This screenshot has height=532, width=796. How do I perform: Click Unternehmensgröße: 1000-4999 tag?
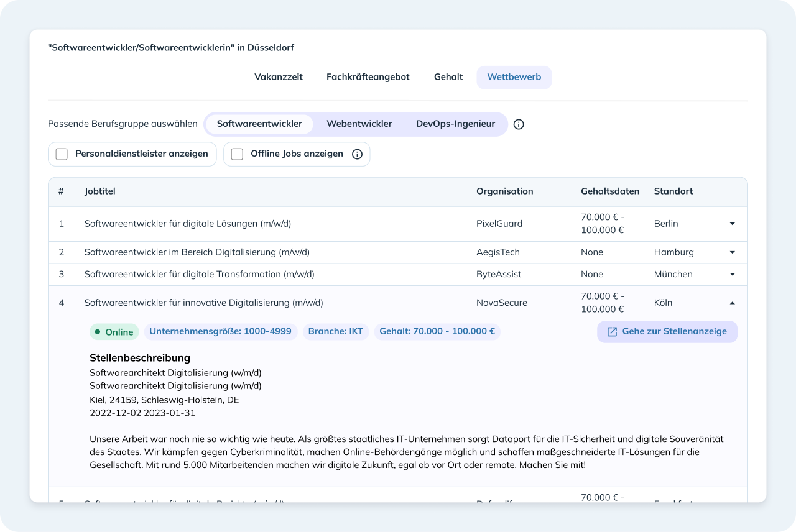pos(221,331)
